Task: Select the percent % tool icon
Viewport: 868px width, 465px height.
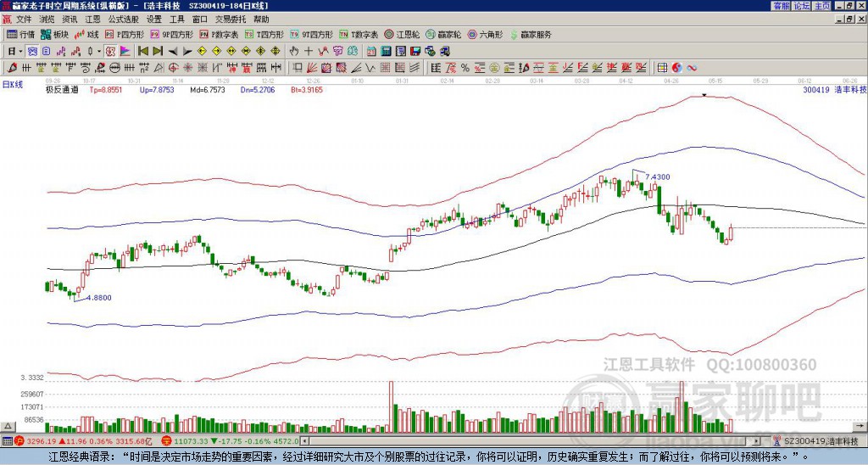Action: tap(465, 68)
